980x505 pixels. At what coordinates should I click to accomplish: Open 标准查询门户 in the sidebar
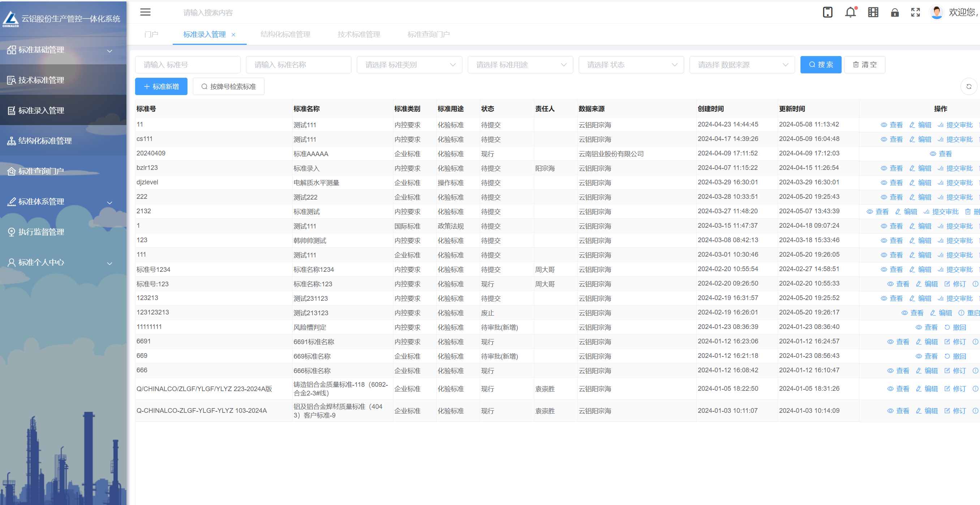pyautogui.click(x=63, y=171)
